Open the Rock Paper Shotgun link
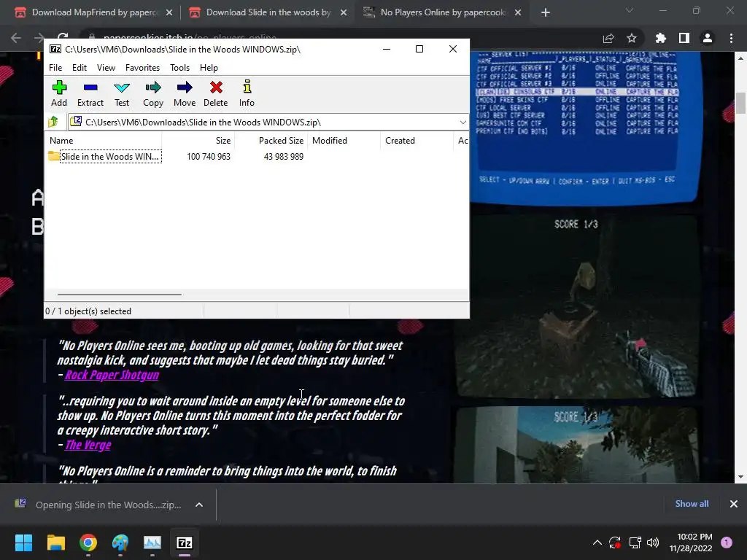 [x=112, y=376]
